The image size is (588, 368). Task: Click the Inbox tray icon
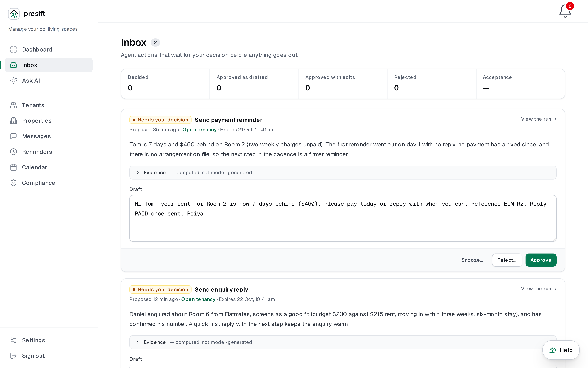pyautogui.click(x=13, y=65)
